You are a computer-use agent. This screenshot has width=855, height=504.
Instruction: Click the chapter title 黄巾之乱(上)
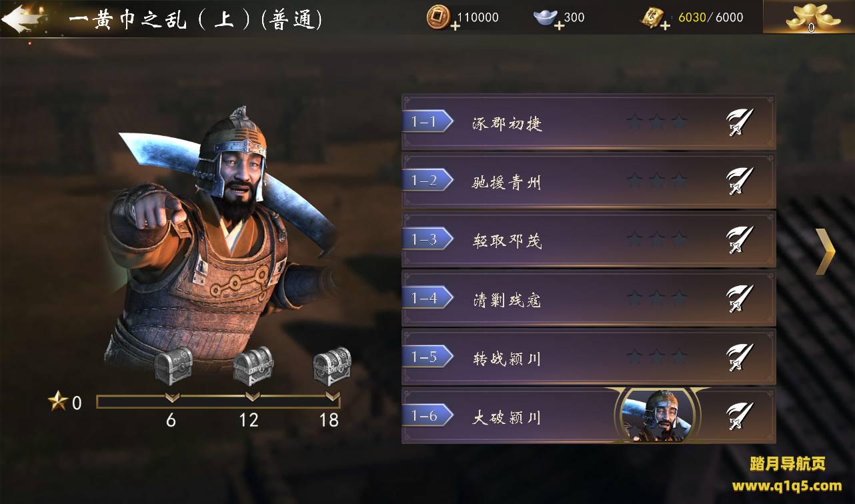click(x=196, y=19)
